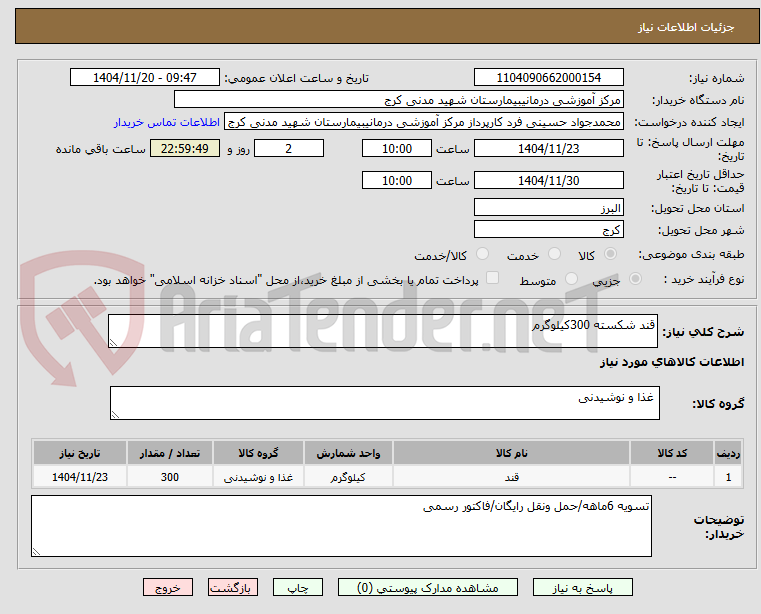Click the buyer organization name field
Image resolution: width=761 pixels, height=614 pixels.
click(x=398, y=100)
